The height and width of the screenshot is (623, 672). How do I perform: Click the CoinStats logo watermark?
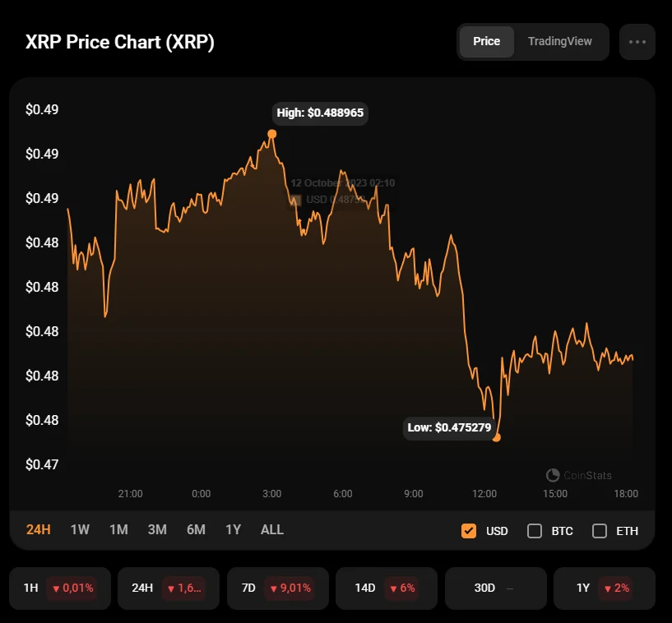pyautogui.click(x=579, y=475)
